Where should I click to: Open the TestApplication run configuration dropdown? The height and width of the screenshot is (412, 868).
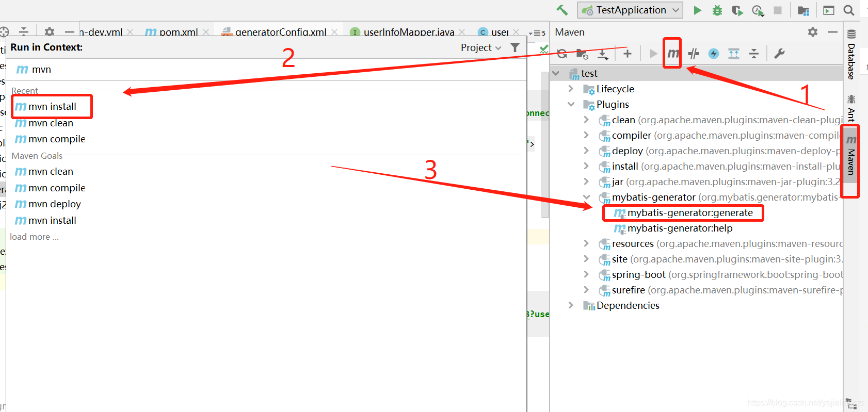pyautogui.click(x=630, y=10)
